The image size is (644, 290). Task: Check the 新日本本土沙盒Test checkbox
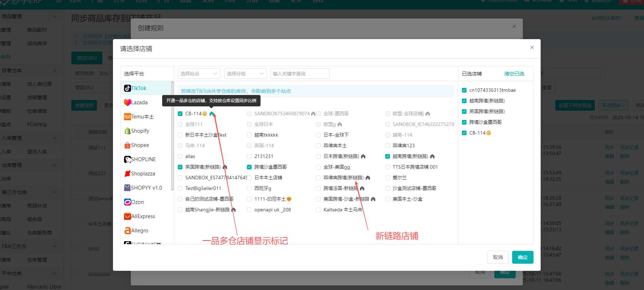point(180,135)
